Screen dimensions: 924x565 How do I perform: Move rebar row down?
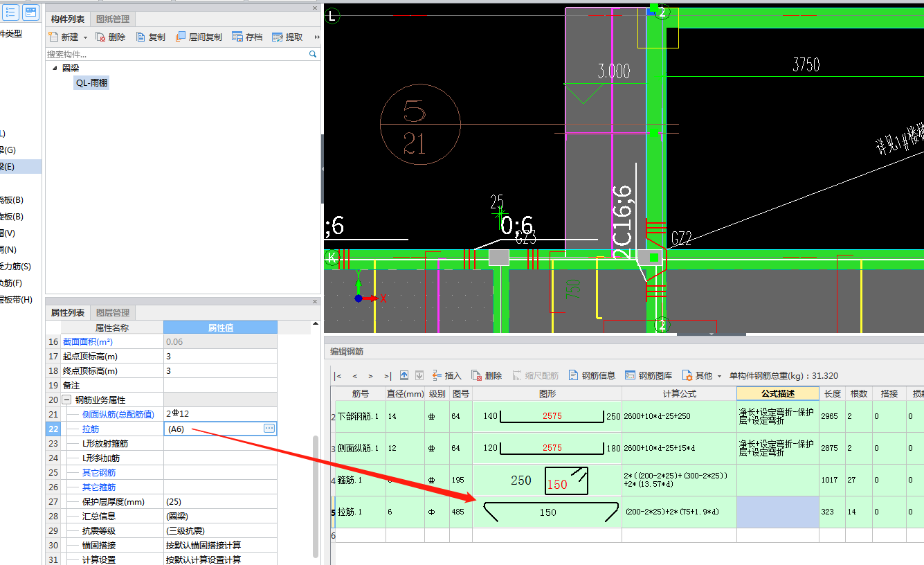tap(419, 375)
